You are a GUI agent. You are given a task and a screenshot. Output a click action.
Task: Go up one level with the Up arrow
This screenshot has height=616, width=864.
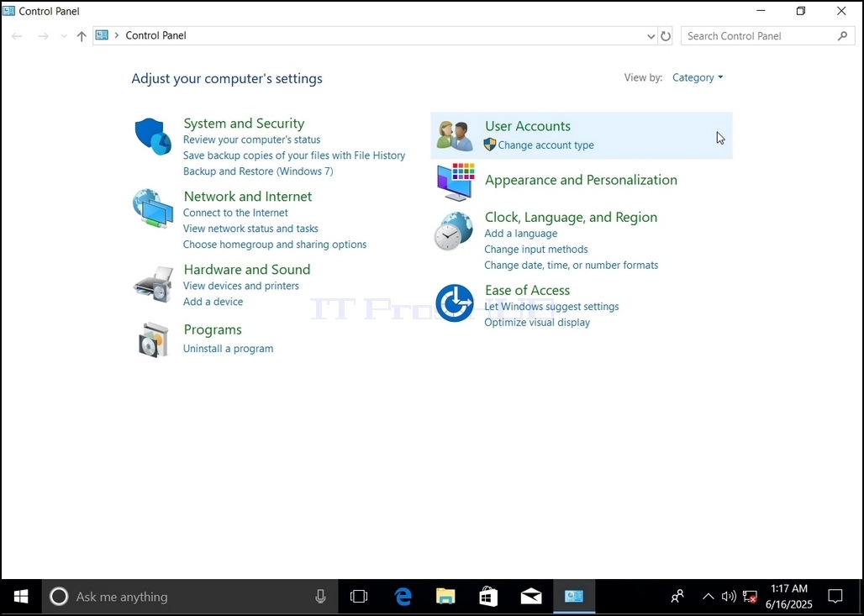coord(82,36)
